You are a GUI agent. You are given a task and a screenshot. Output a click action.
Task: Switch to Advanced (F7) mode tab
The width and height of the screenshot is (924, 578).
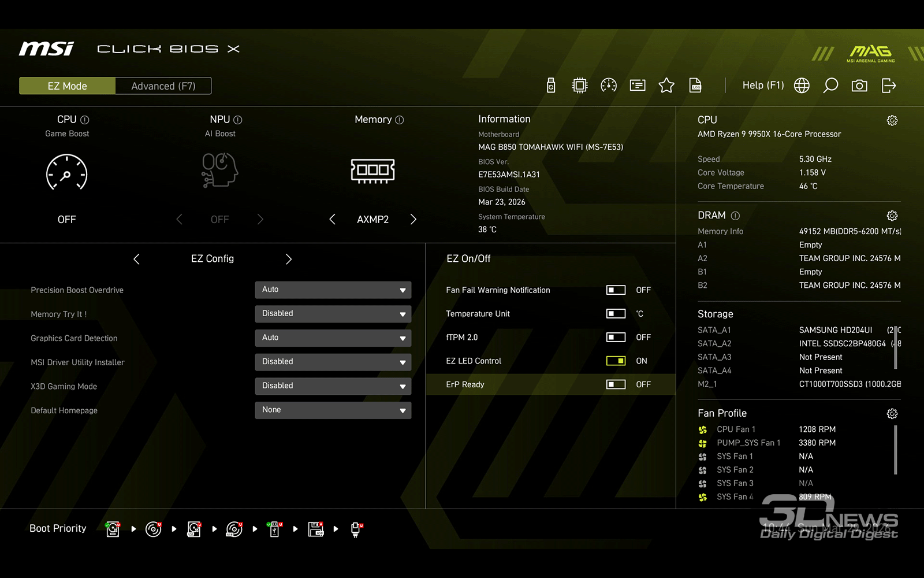click(x=163, y=86)
